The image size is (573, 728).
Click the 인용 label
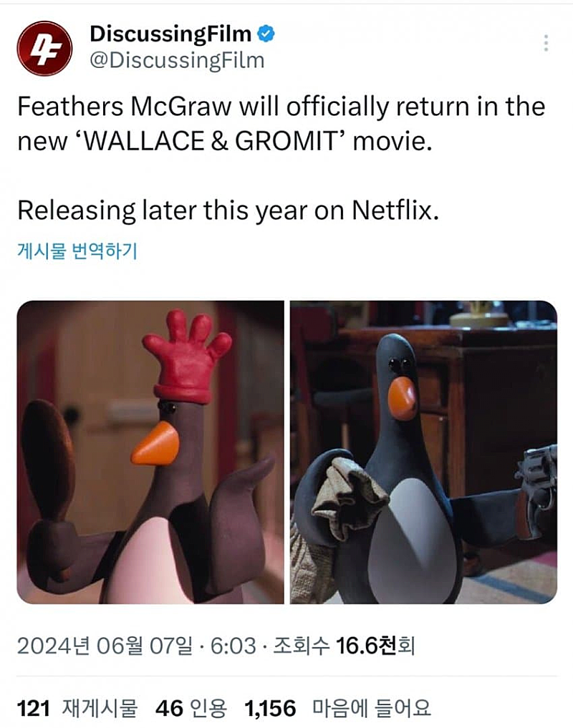pyautogui.click(x=208, y=709)
